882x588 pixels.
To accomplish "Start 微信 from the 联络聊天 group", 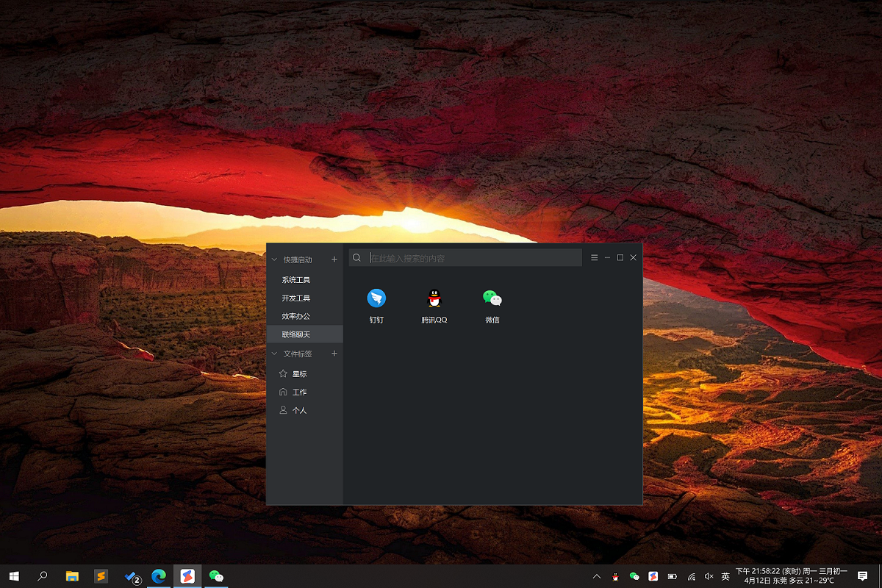I will point(491,299).
